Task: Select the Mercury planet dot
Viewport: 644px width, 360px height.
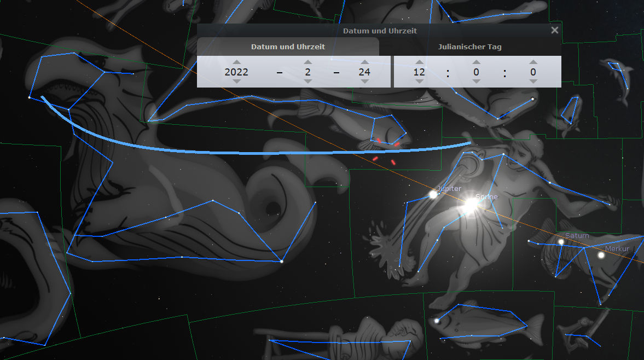Action: [601, 256]
